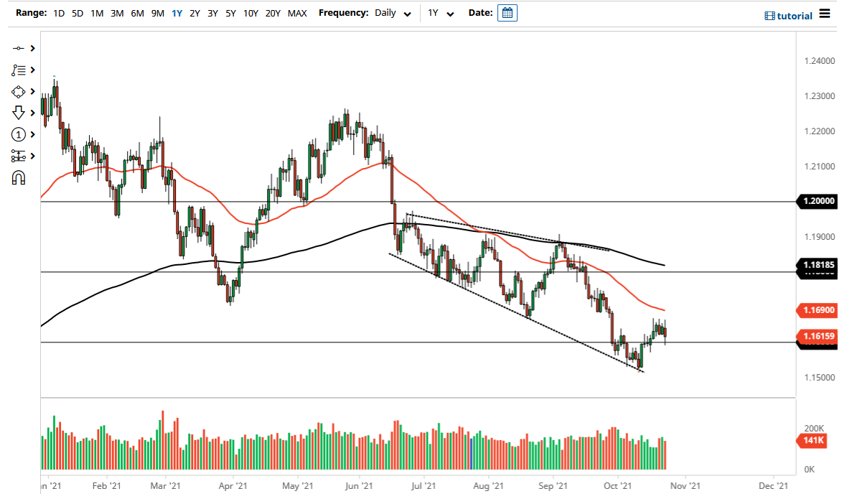842x504 pixels.
Task: Expand the trendline tool group chevron
Action: [32, 47]
